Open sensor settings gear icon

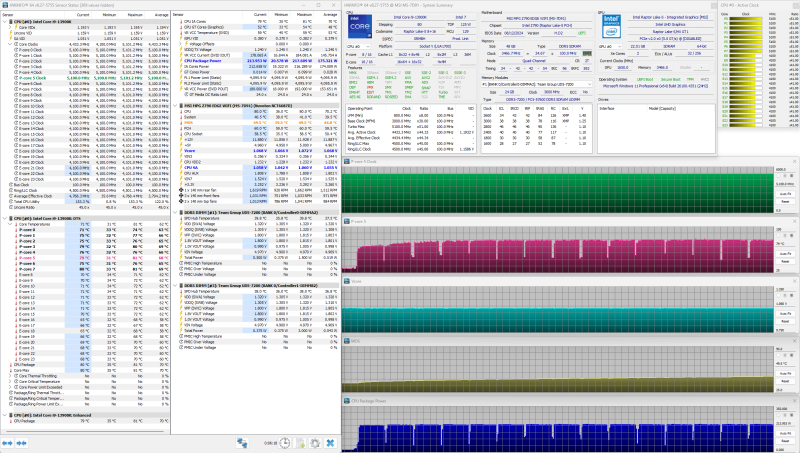tap(316, 443)
